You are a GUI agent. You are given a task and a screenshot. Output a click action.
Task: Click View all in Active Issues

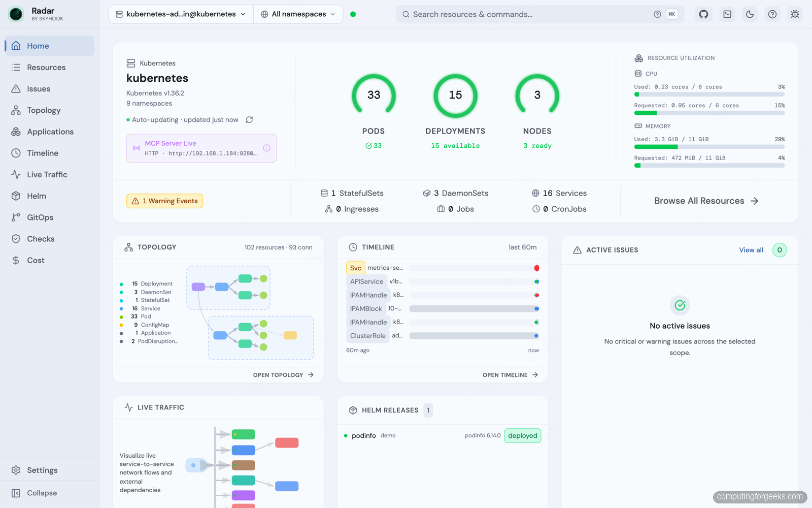click(751, 250)
